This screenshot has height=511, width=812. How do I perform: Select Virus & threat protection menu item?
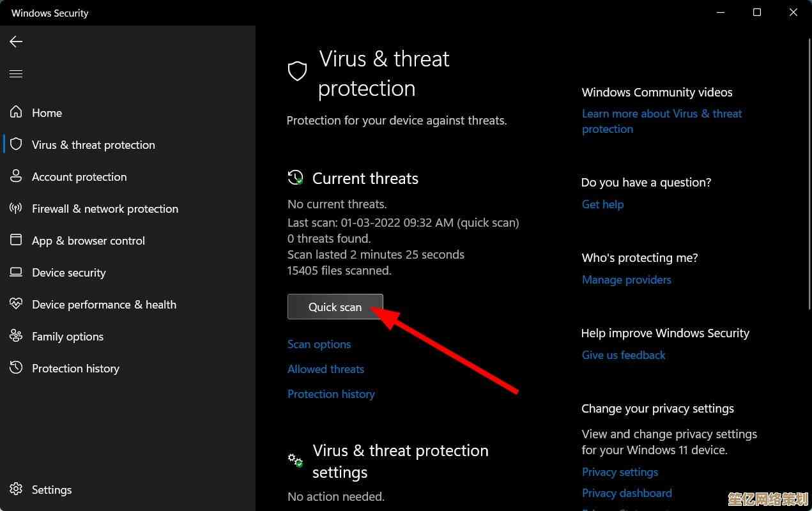pos(93,145)
